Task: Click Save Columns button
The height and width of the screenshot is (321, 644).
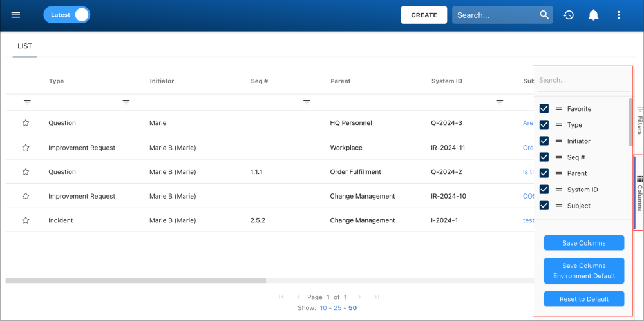Action: tap(584, 243)
